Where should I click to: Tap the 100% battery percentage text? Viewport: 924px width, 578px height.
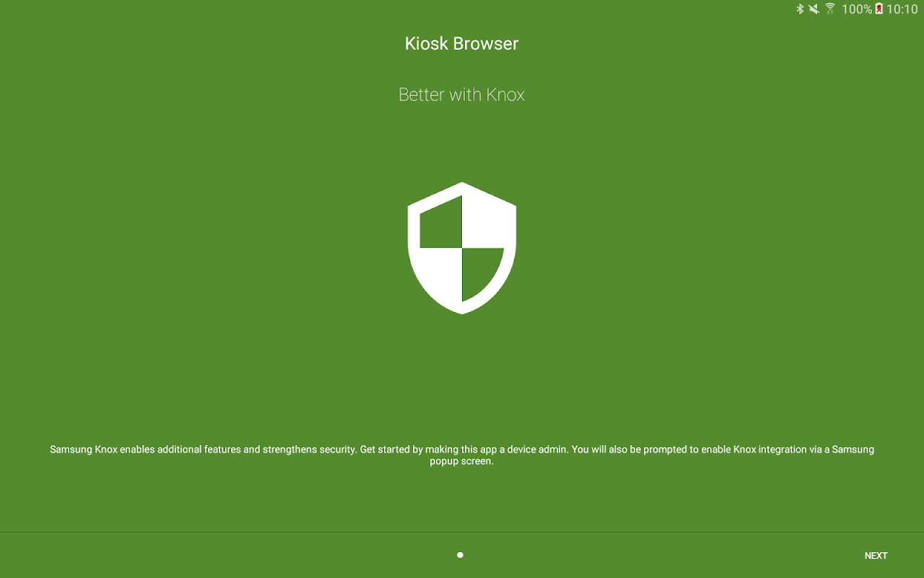tap(857, 9)
